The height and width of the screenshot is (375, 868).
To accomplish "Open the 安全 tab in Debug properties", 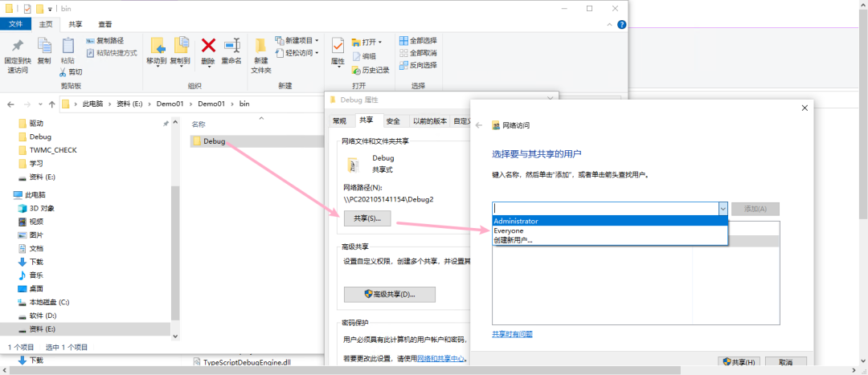I will tap(392, 121).
